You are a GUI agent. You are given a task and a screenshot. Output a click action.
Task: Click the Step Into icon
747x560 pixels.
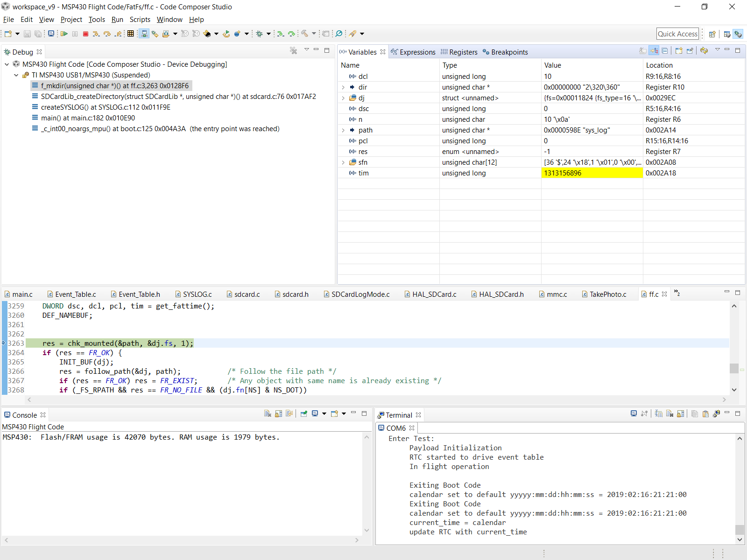pyautogui.click(x=96, y=34)
